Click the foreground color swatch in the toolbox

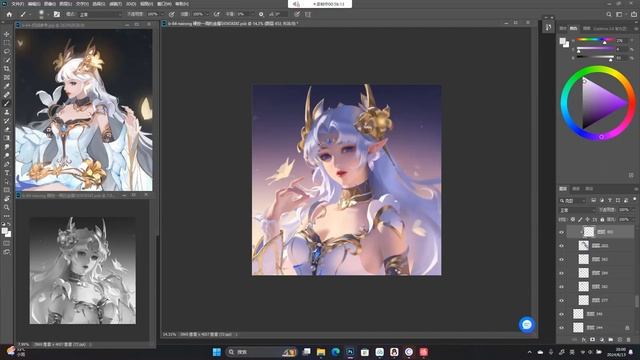point(5,231)
